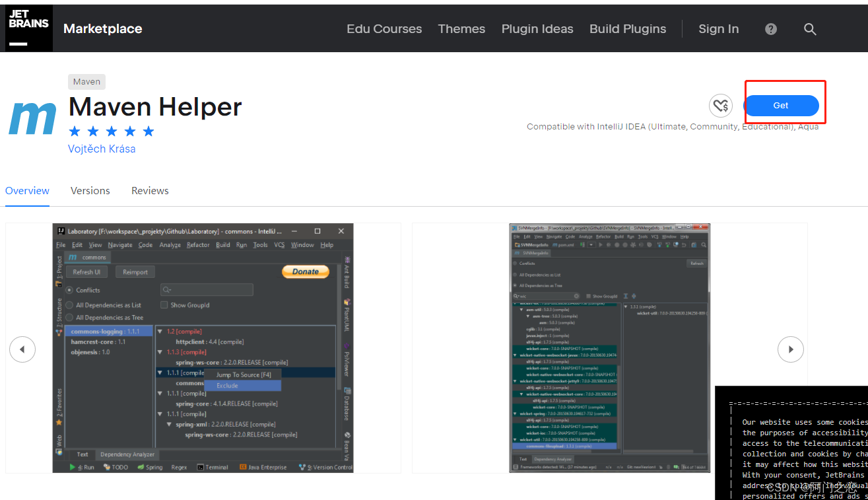Open the SVNMergeInfo screenshot thumbnail

(610, 348)
